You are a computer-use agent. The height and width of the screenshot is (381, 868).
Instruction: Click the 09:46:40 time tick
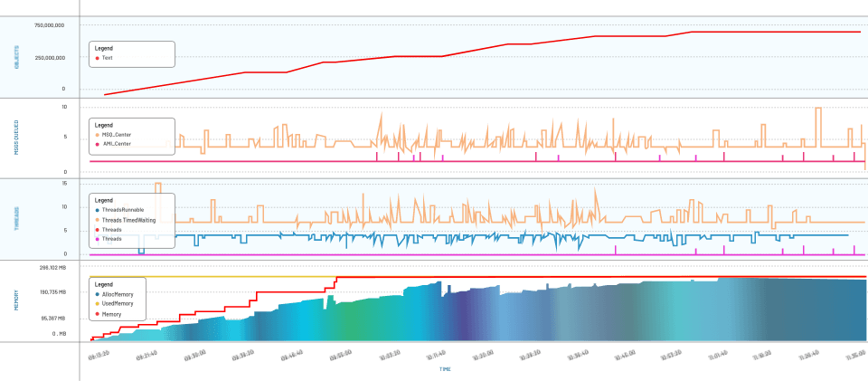pyautogui.click(x=292, y=355)
